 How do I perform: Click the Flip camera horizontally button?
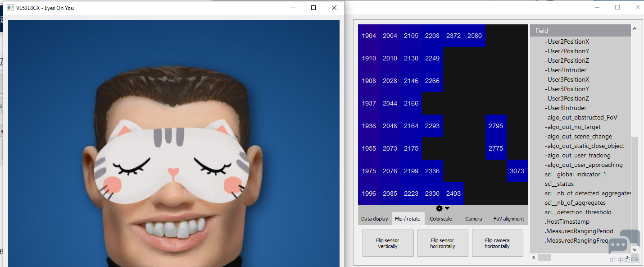[x=497, y=244]
